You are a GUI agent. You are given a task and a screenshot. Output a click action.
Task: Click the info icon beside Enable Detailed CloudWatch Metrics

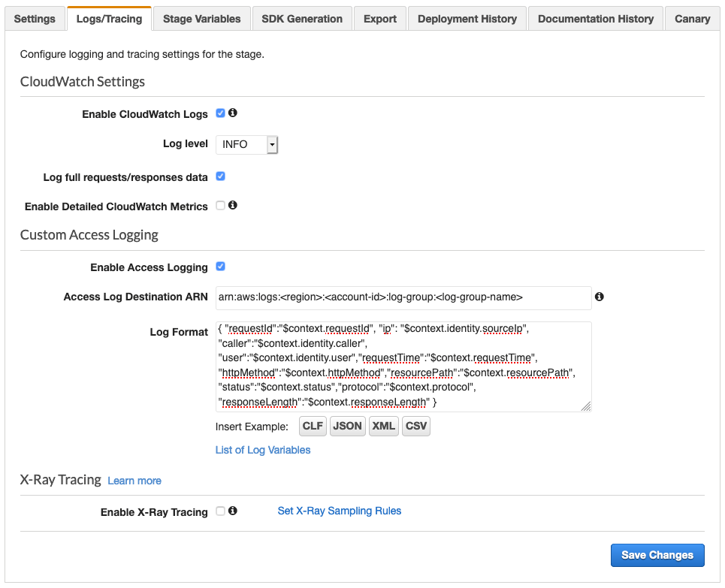(x=233, y=205)
